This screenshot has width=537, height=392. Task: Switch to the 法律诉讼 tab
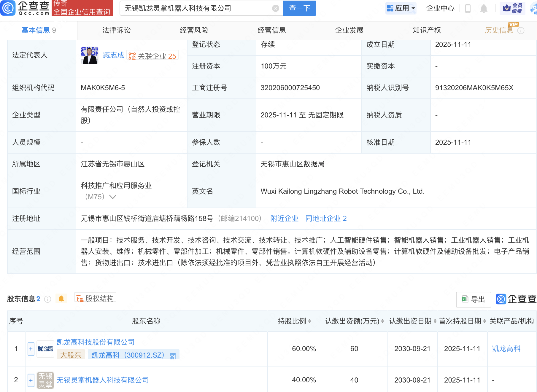point(116,30)
